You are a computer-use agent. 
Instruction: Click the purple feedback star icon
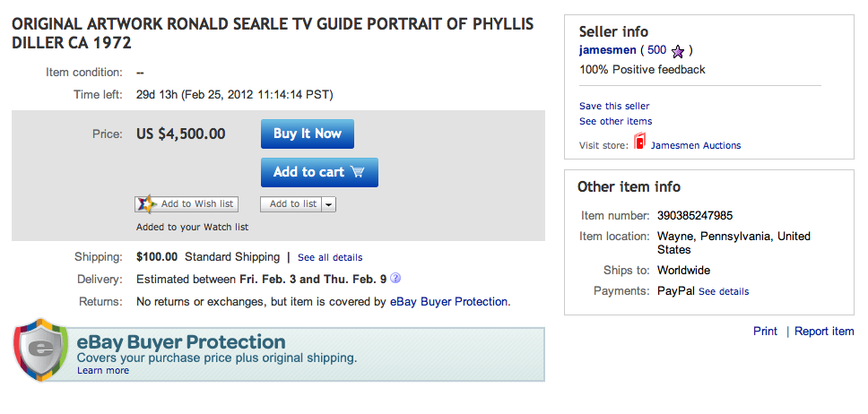click(x=679, y=51)
